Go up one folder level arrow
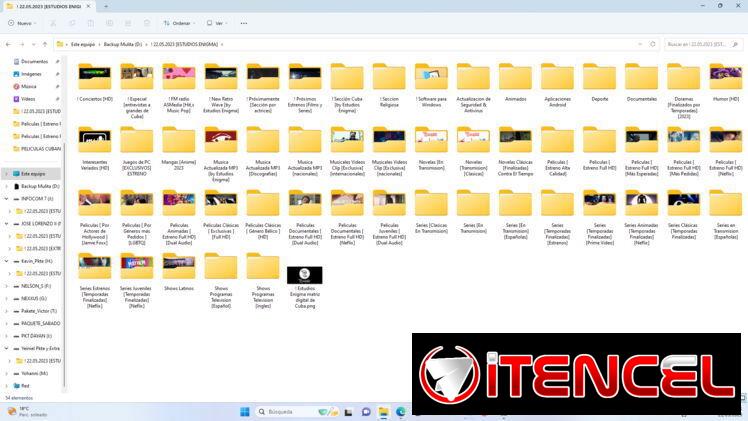This screenshot has height=421, width=748. [45, 44]
